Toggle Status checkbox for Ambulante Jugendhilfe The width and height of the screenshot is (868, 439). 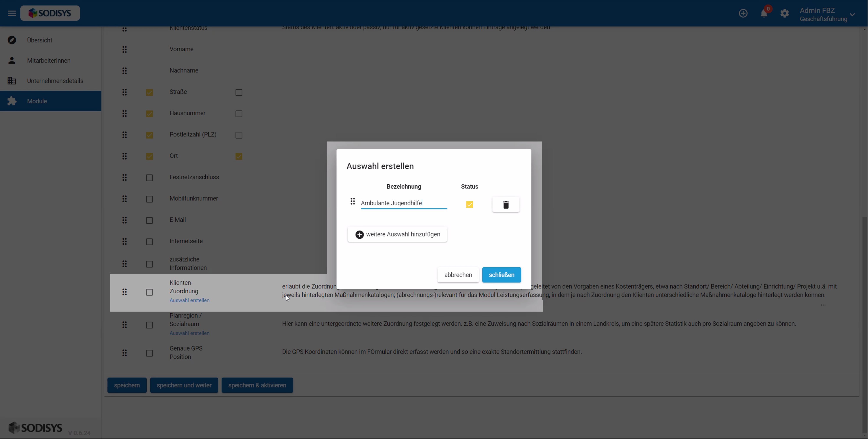pyautogui.click(x=469, y=204)
